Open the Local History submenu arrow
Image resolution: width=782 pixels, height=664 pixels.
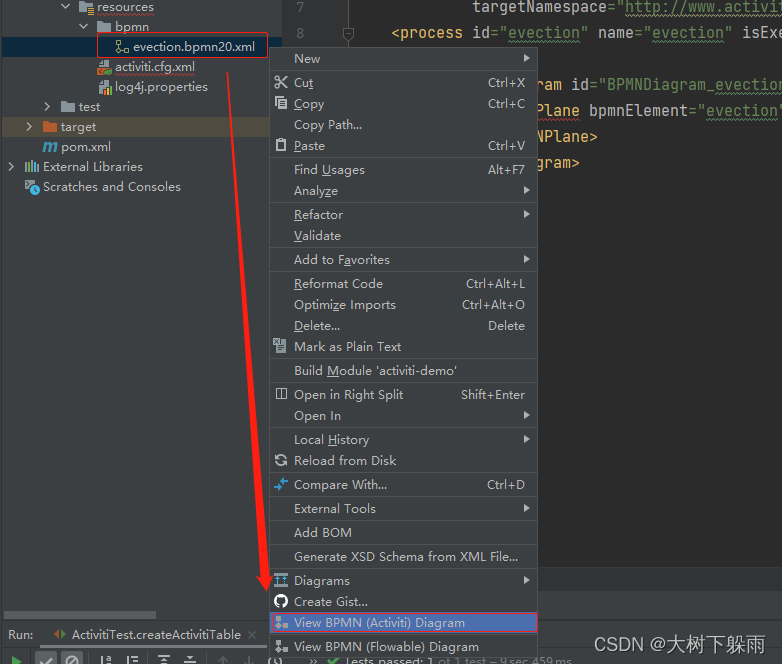[527, 439]
